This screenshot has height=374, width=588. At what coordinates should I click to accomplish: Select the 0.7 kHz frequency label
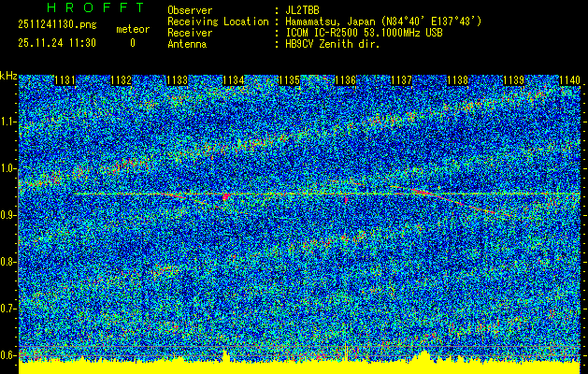8,308
